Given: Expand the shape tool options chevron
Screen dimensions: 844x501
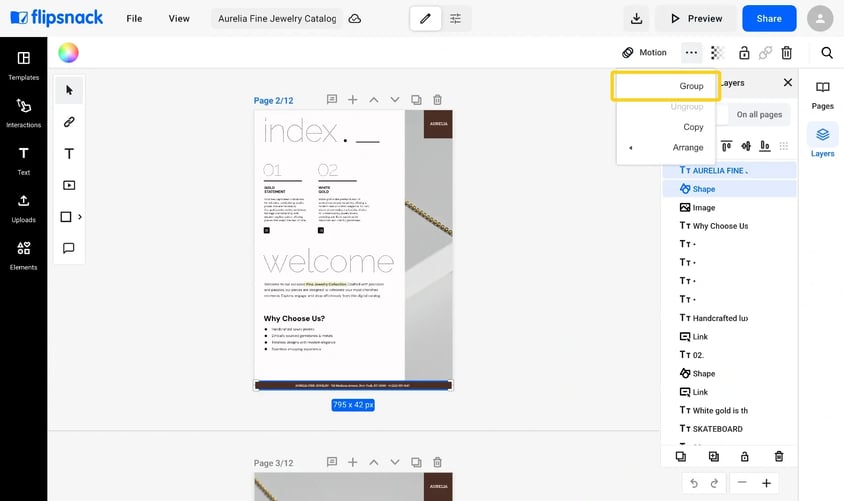Looking at the screenshot, I should click(x=80, y=217).
